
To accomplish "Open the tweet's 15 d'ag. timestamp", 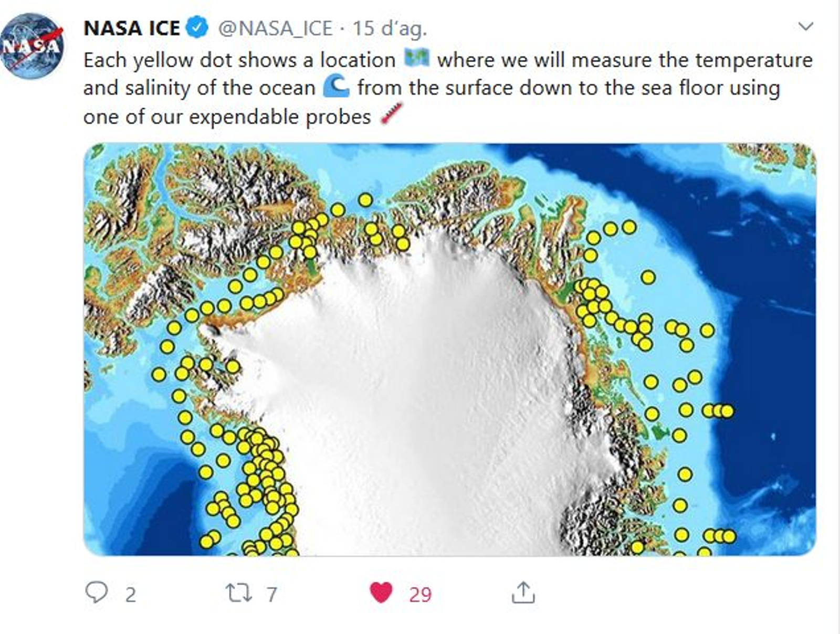I will tap(389, 28).
